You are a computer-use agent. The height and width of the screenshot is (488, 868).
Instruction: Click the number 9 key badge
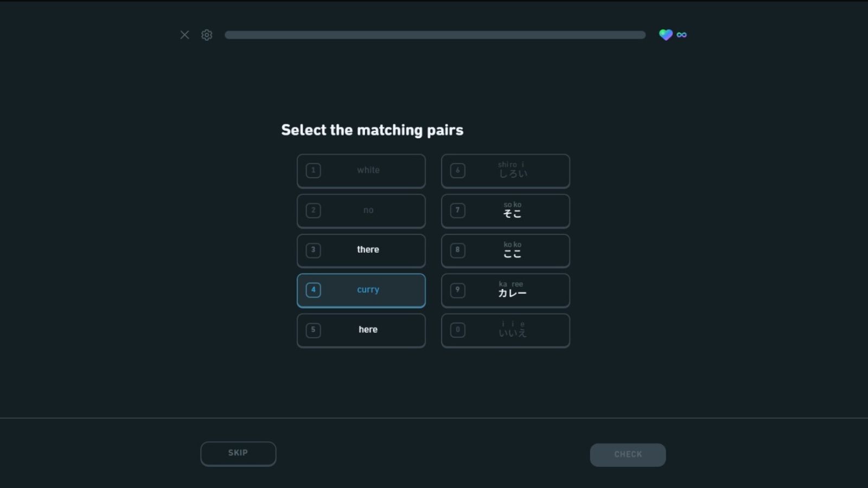coord(457,290)
